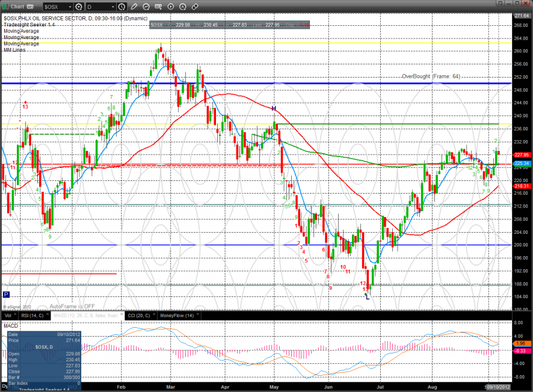This screenshot has height=392, width=533.
Task: Click the MACD 1.96 value tag
Action: 522,343
